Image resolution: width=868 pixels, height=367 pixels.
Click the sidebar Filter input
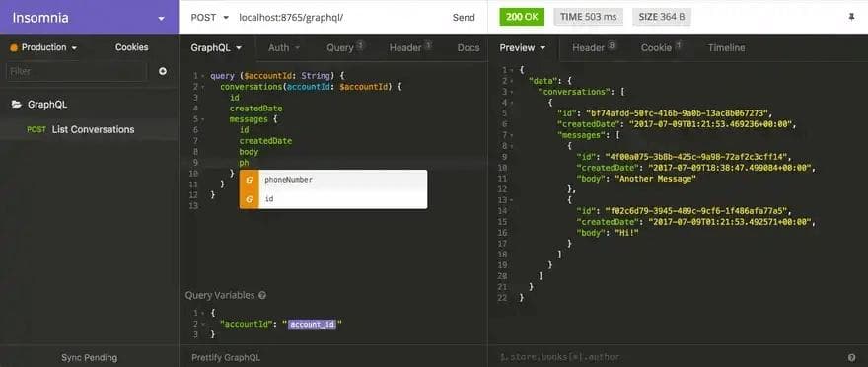77,71
